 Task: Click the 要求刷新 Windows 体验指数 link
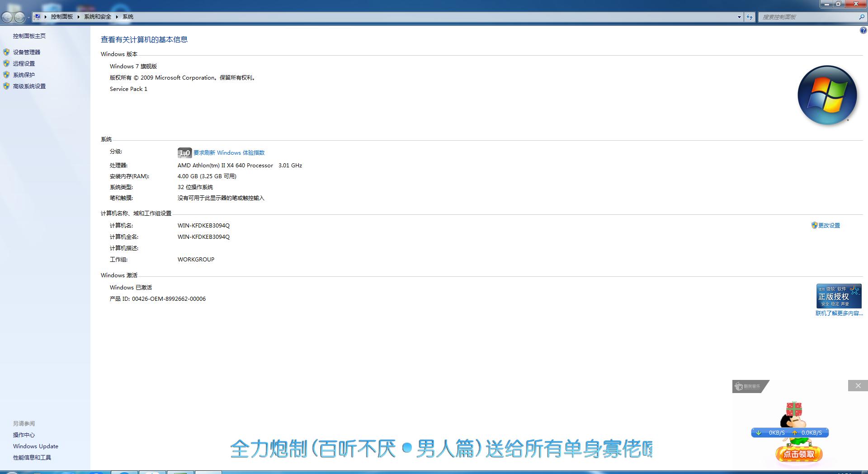[229, 153]
